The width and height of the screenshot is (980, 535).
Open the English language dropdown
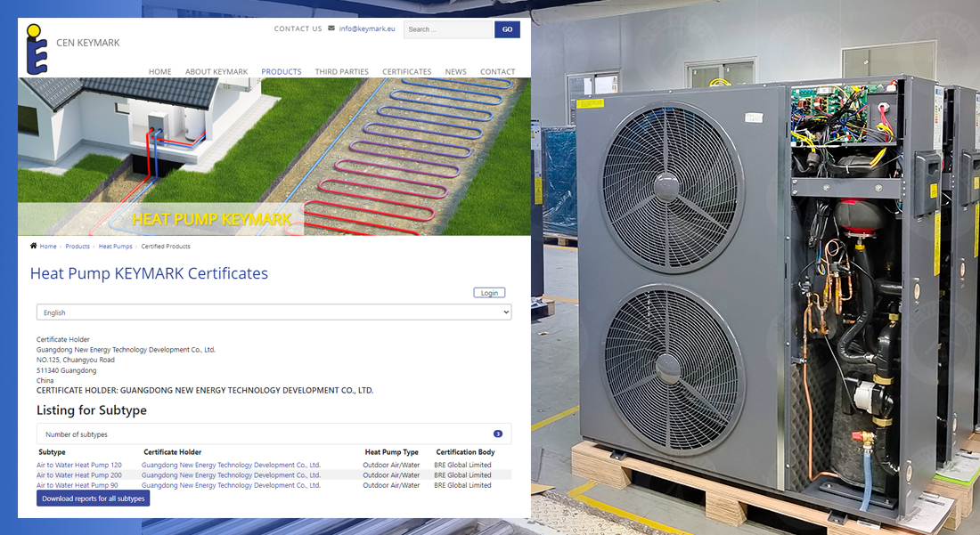pos(274,312)
